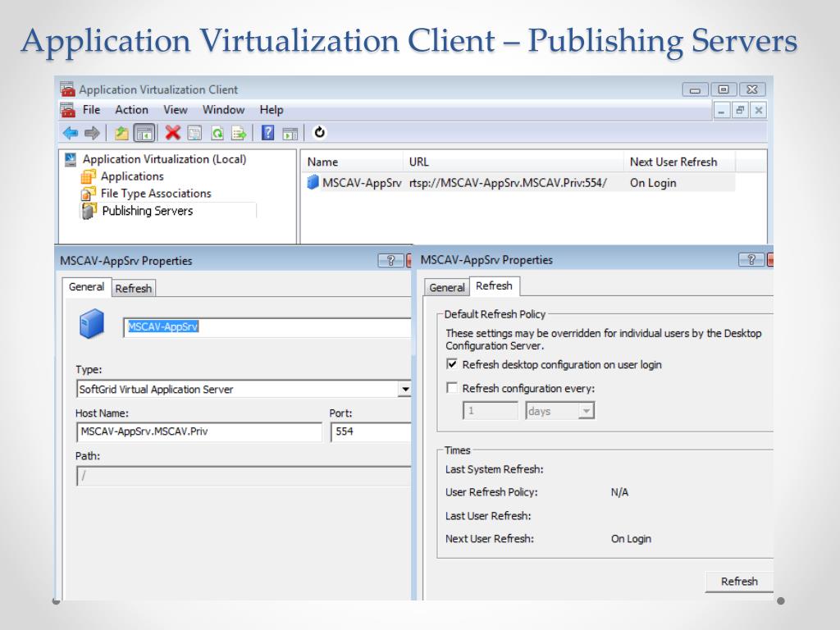Toggle the Show/Hide Action Pane toolbar icon
Viewport: 840px width, 630px height.
(290, 133)
